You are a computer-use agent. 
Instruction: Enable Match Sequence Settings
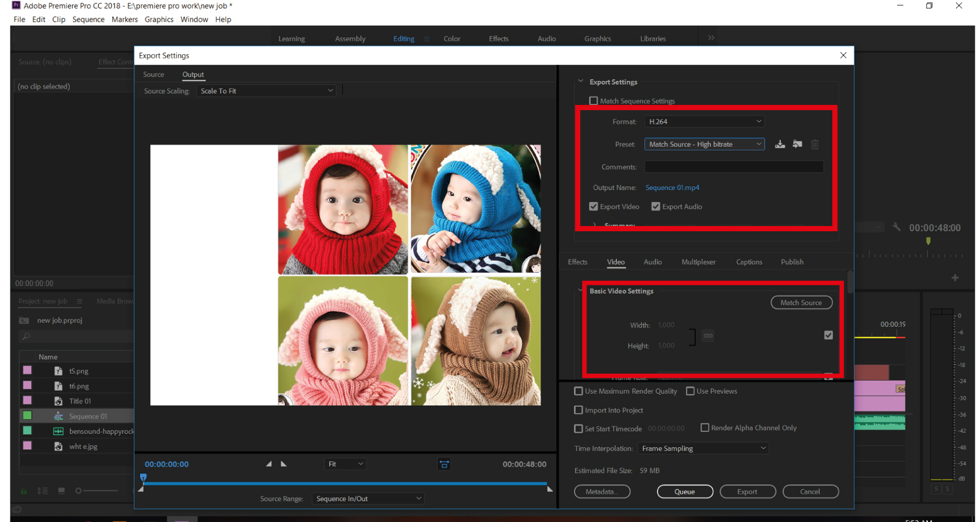(x=593, y=100)
